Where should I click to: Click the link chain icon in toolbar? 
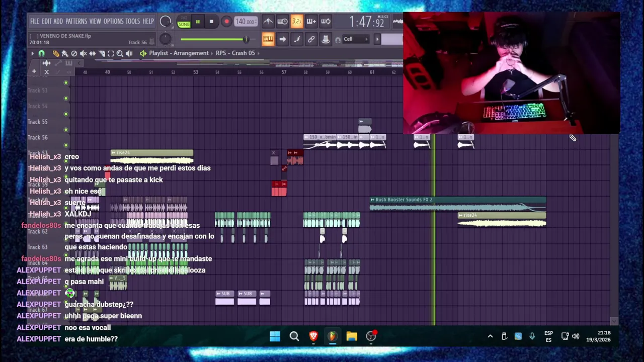[311, 39]
